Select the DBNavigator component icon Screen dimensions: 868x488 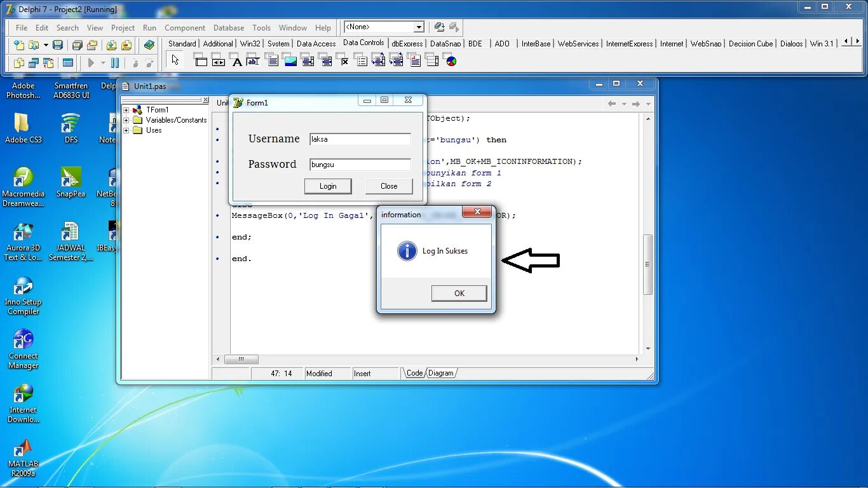219,60
